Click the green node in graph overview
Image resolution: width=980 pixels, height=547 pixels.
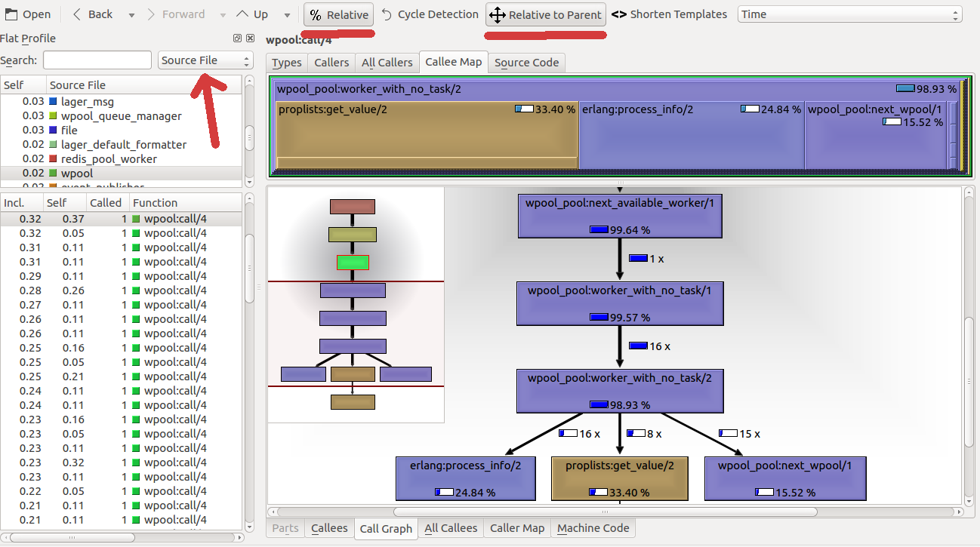pos(353,263)
